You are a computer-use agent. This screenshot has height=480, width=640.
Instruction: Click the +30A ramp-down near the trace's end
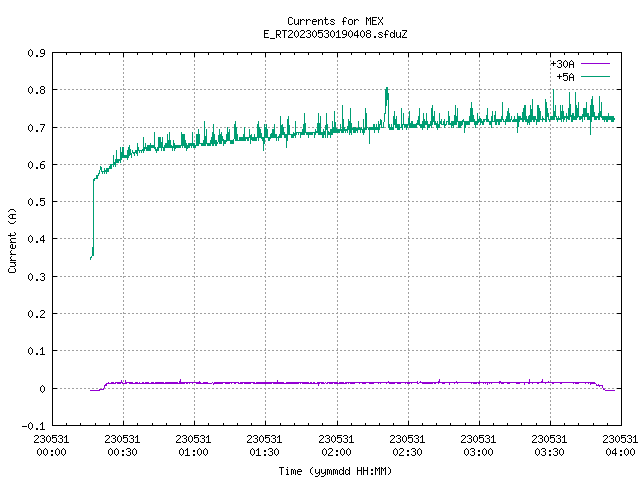tap(600, 386)
